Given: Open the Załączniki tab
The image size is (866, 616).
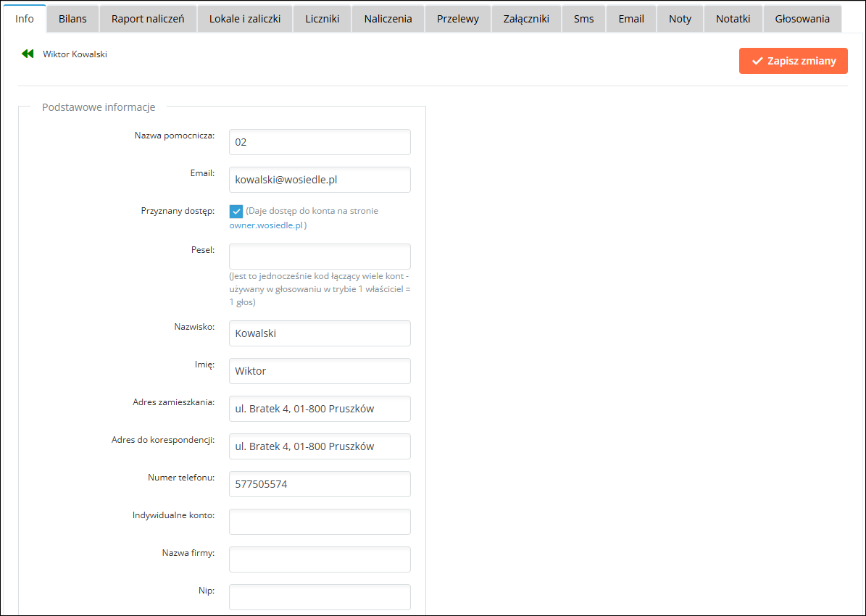Looking at the screenshot, I should tap(526, 19).
